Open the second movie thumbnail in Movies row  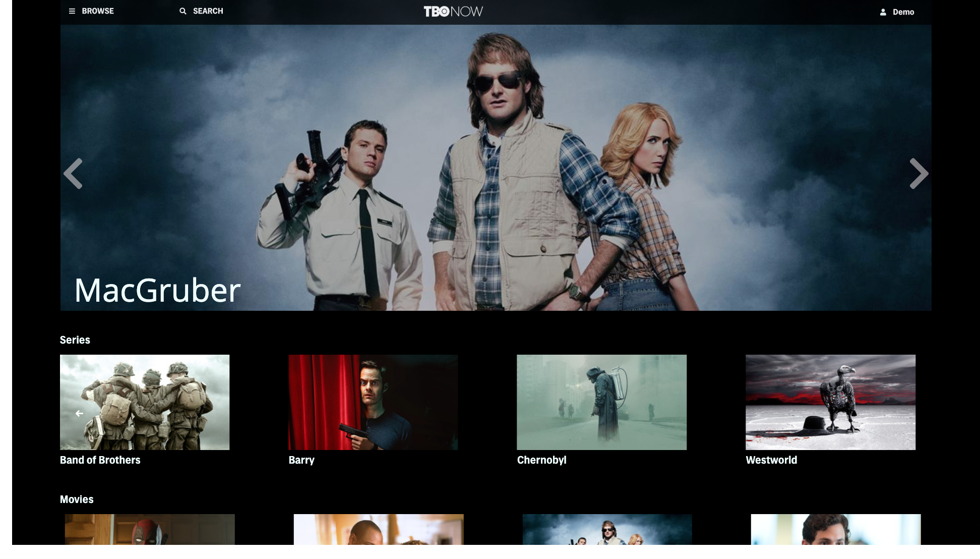point(379,529)
